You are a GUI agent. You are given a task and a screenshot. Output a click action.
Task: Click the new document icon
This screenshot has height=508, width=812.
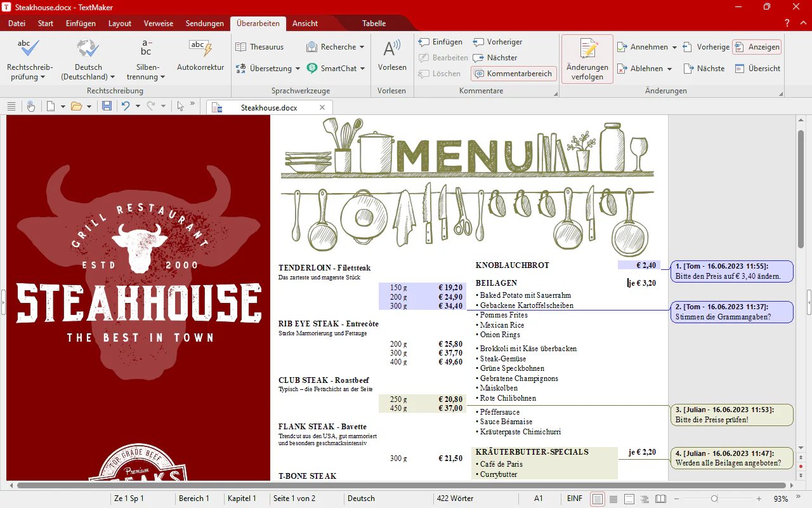tap(51, 106)
